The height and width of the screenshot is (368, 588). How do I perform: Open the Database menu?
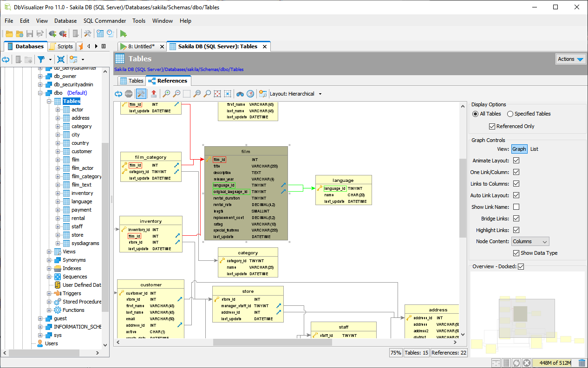65,21
